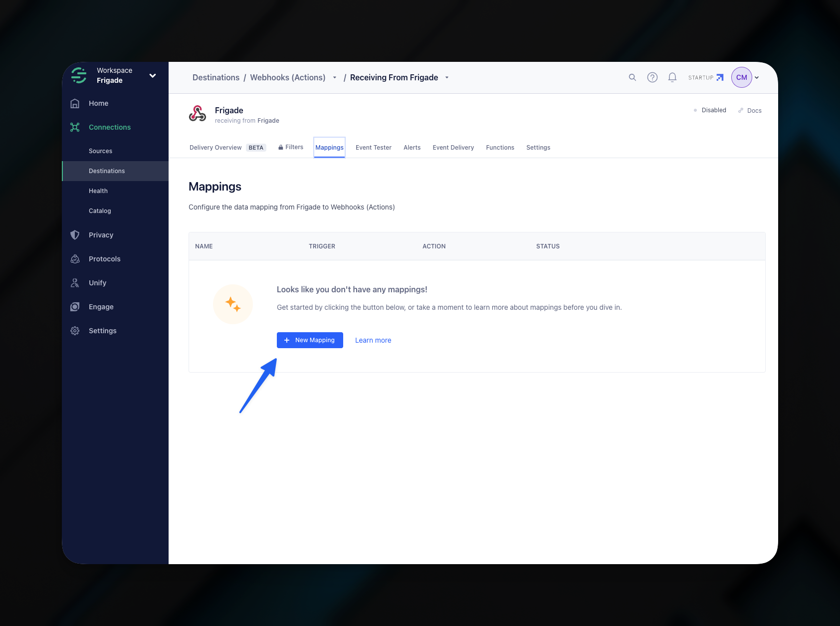Click the Filters lock icon
The image size is (840, 626).
281,147
